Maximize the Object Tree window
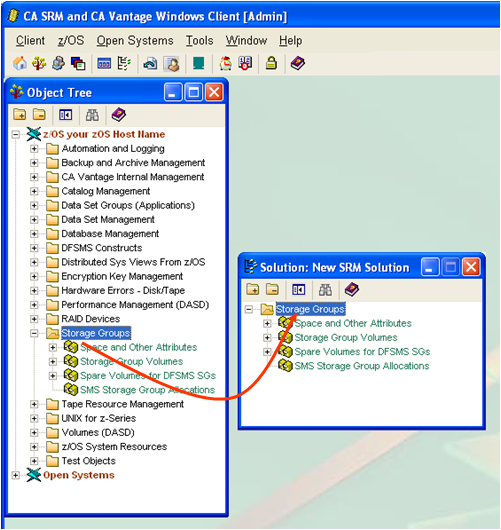Viewport: 501px width, 530px height. pos(193,92)
